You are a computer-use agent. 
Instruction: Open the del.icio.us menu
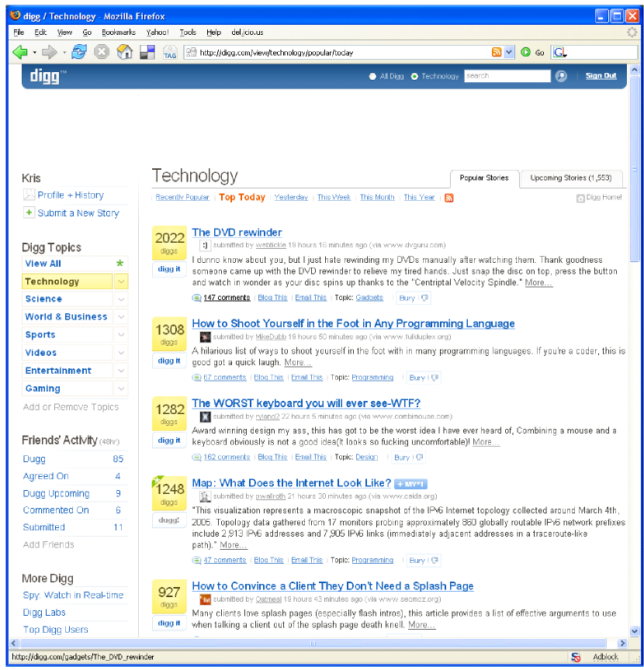pos(248,32)
